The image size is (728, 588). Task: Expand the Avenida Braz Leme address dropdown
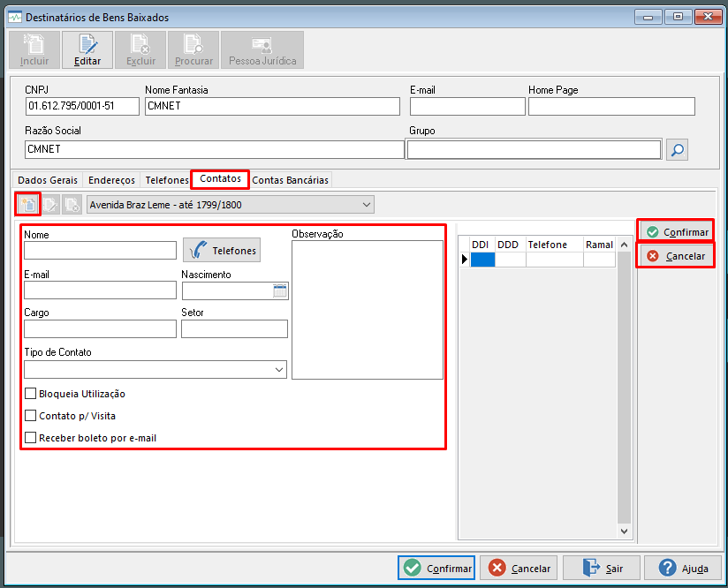(367, 205)
